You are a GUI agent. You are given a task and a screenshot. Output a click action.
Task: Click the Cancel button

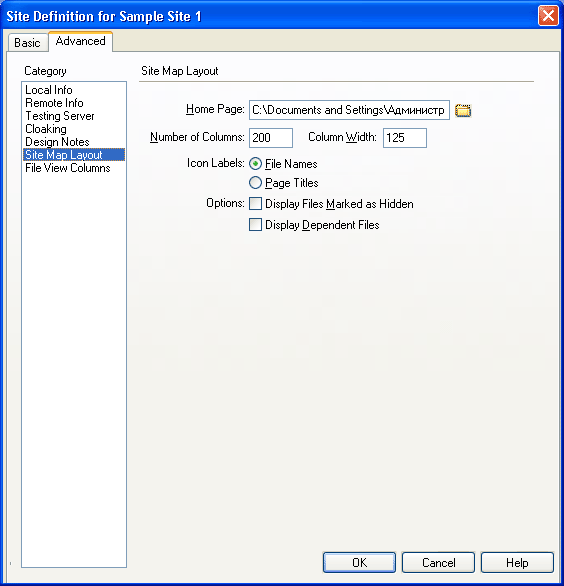tap(438, 562)
